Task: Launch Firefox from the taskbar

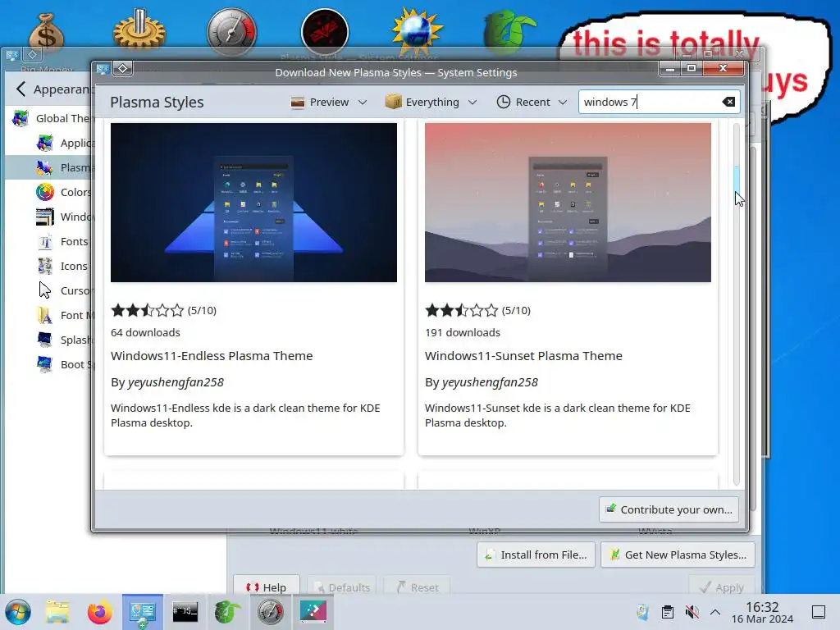Action: pos(99,612)
